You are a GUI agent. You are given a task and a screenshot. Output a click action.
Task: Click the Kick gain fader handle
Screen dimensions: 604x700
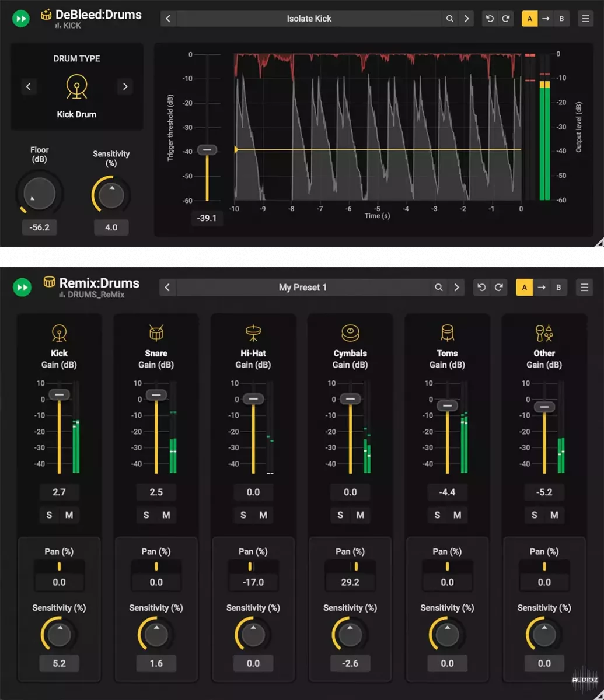click(x=59, y=394)
